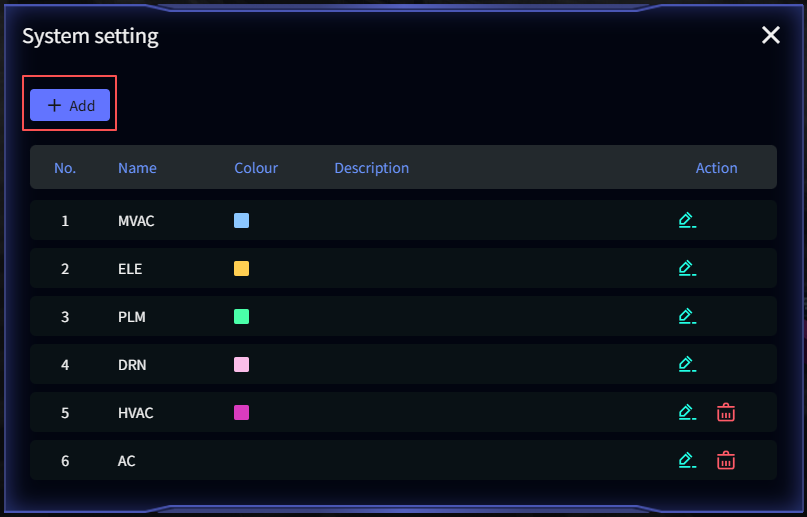This screenshot has width=807, height=517.
Task: Click the edit icon for AC
Action: click(686, 460)
